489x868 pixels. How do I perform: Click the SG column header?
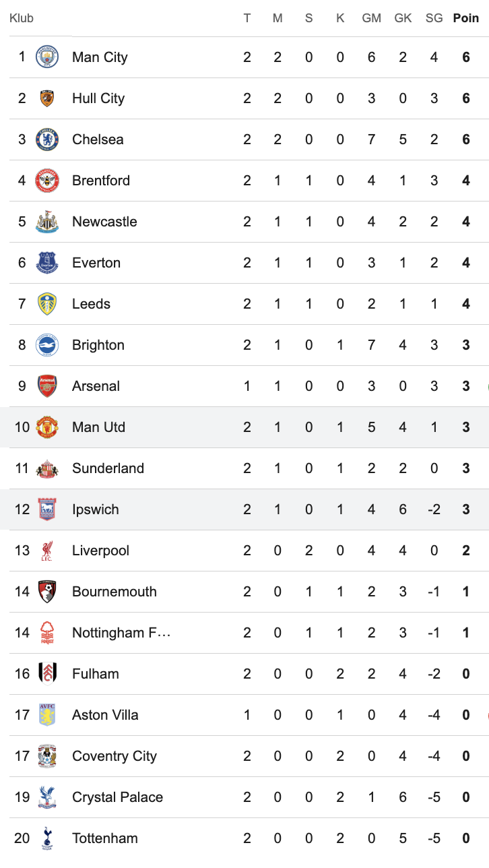point(434,18)
